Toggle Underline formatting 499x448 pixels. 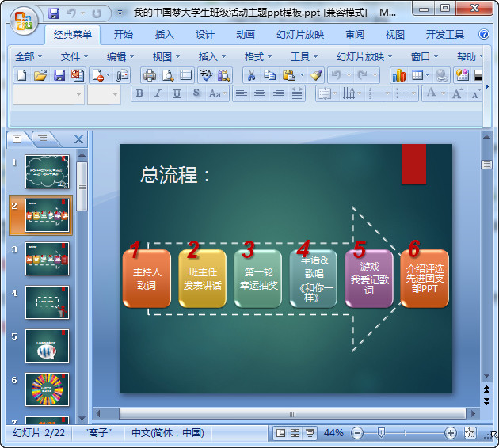[x=177, y=93]
